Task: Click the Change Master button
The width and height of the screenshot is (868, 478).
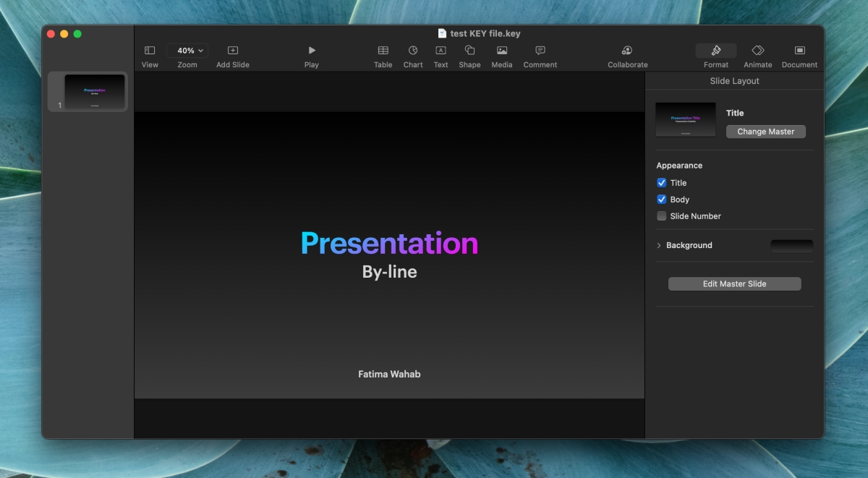Action: click(x=765, y=132)
